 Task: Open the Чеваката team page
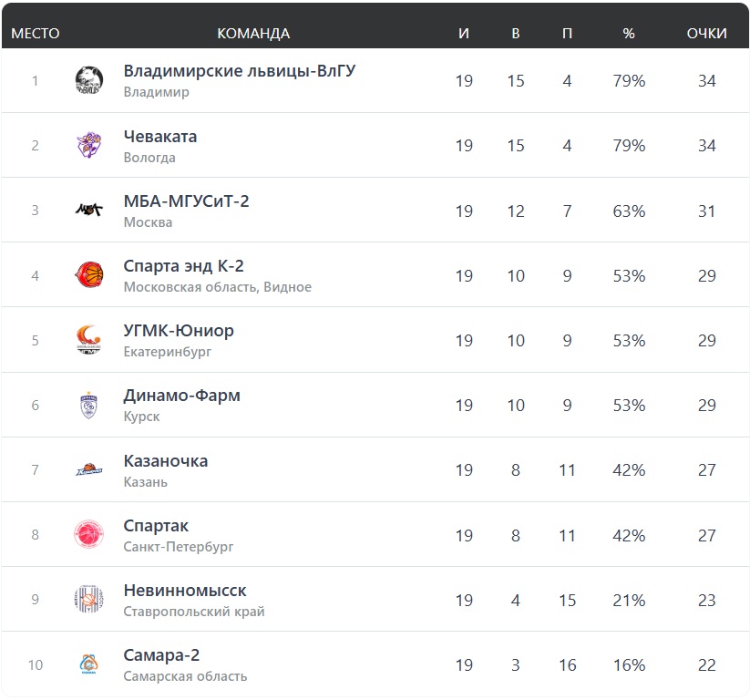pos(160,137)
